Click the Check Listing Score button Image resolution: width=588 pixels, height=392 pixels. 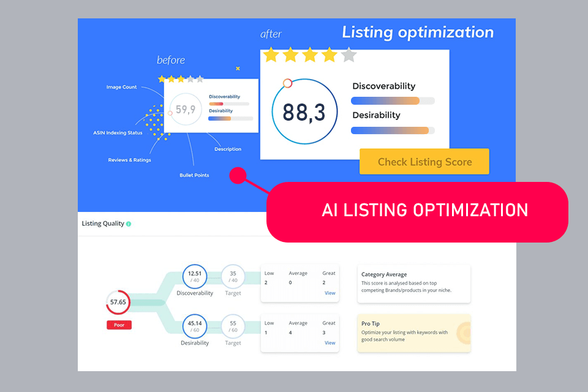(424, 162)
